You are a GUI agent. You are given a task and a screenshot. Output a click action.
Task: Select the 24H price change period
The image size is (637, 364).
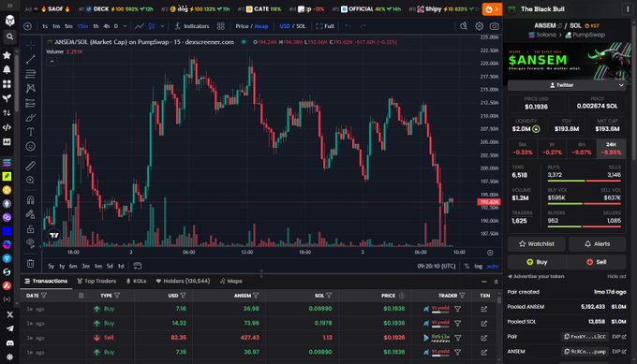point(611,149)
